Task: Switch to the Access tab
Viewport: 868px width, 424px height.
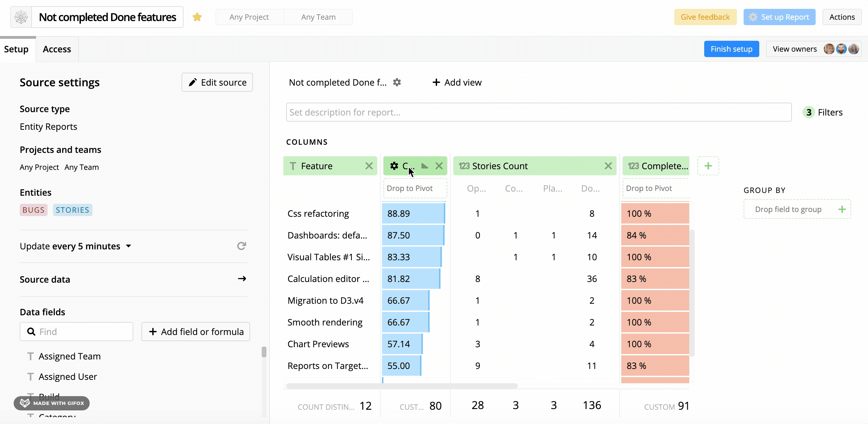Action: (x=57, y=49)
